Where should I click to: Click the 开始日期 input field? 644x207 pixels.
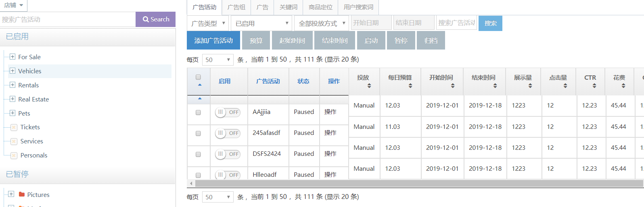(371, 23)
